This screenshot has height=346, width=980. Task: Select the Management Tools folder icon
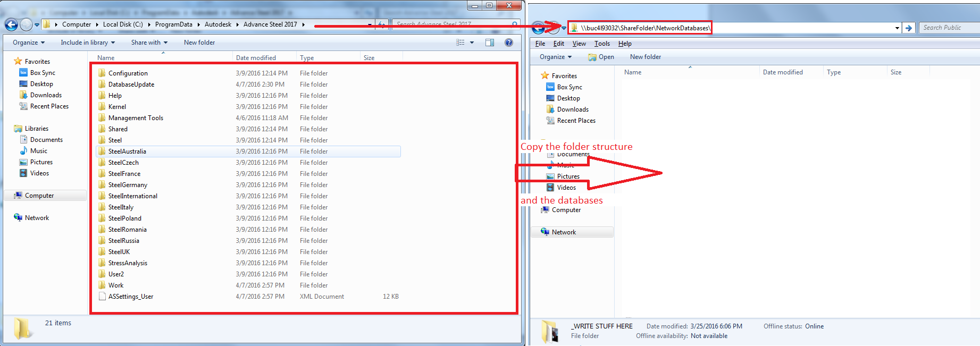102,118
